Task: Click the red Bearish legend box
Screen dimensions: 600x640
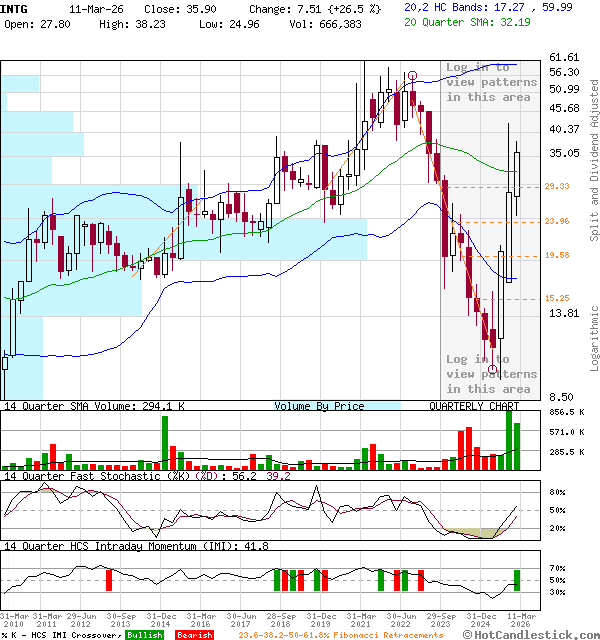Action: point(194,635)
